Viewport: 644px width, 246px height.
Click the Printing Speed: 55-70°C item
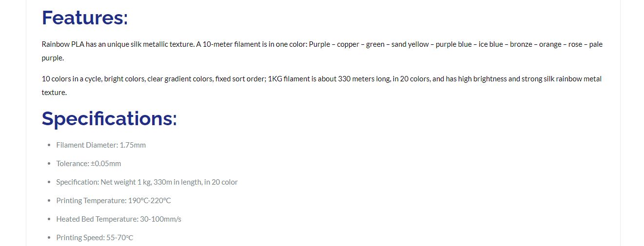tap(95, 238)
